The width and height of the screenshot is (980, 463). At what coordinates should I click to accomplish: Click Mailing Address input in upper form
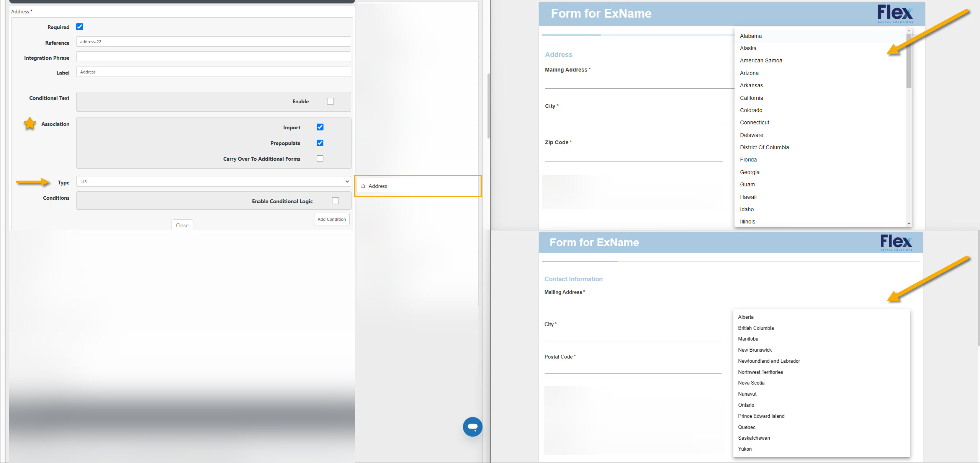pyautogui.click(x=640, y=82)
